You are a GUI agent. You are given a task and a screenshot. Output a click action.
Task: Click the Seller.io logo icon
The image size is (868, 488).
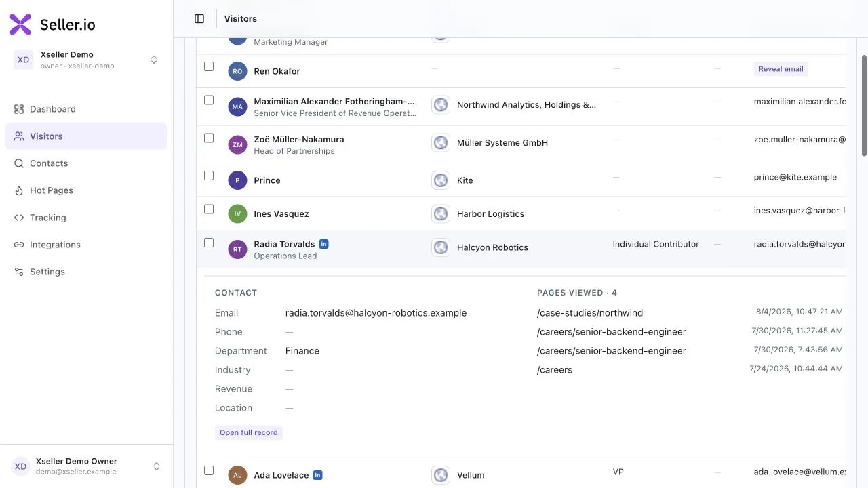pos(20,24)
